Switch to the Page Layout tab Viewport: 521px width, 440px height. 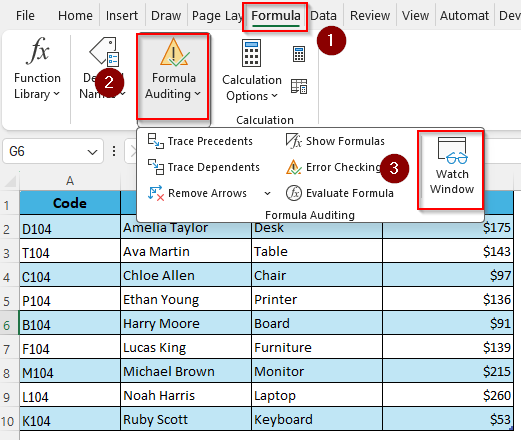pos(217,16)
